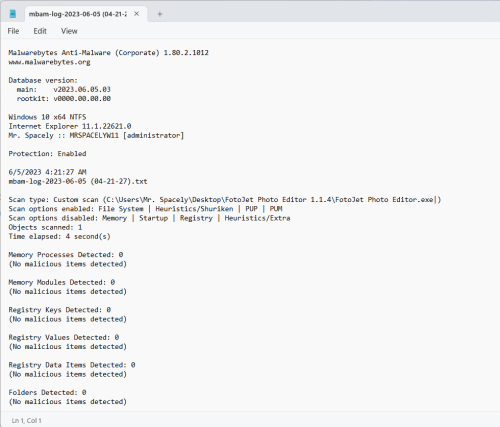Place cursor on Registry Keys Detected line

point(60,310)
